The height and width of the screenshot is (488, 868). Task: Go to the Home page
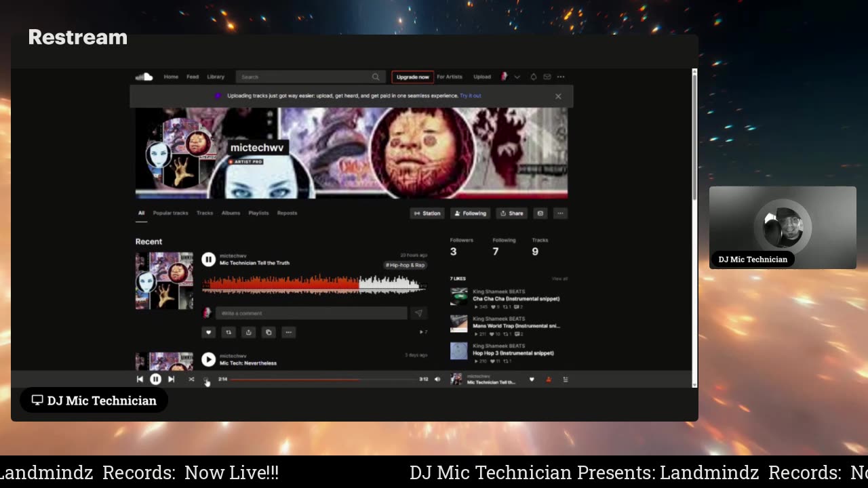pos(171,77)
